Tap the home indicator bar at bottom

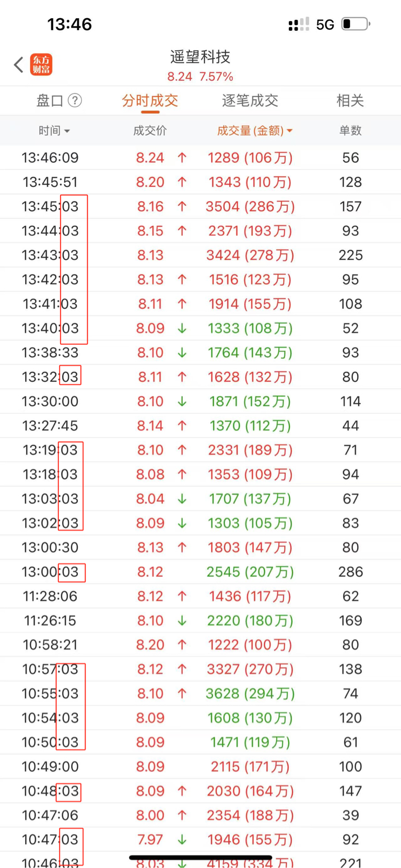pyautogui.click(x=200, y=857)
